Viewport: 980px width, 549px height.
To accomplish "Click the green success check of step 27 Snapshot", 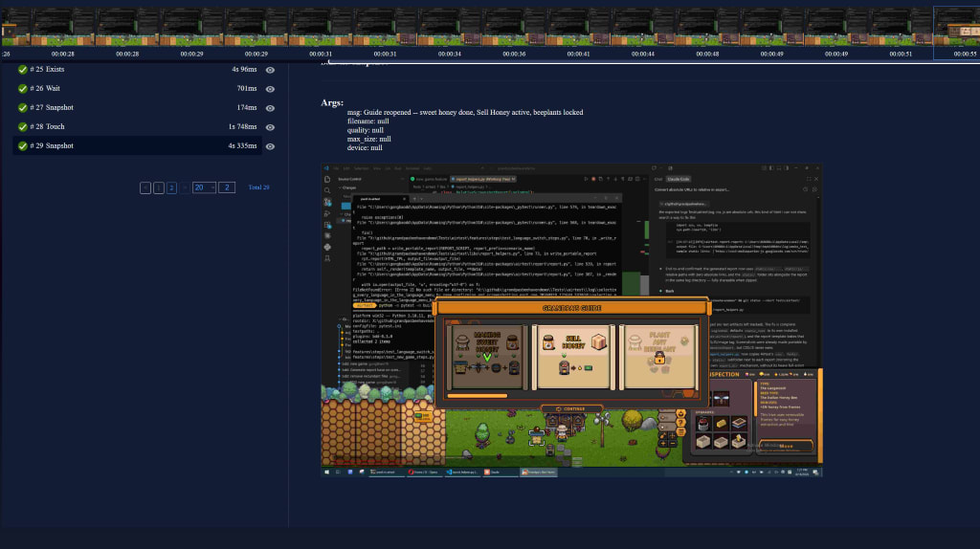I will coord(23,108).
